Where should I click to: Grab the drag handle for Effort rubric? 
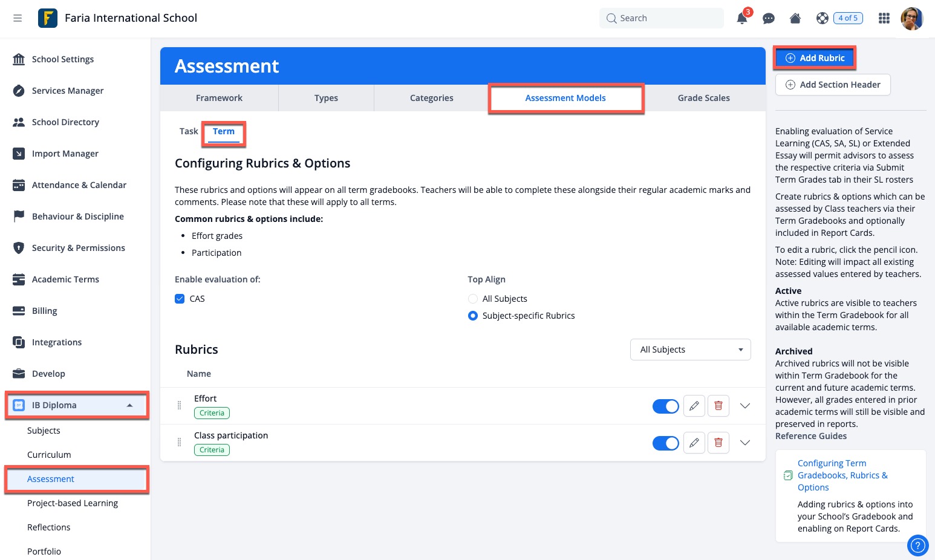pyautogui.click(x=179, y=406)
